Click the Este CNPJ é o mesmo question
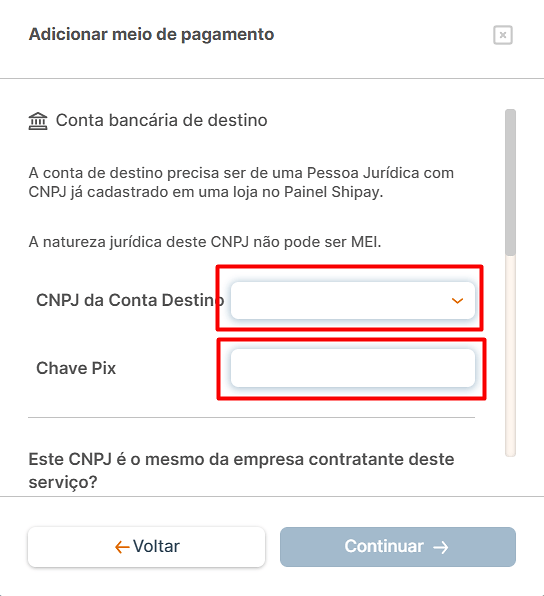This screenshot has height=596, width=544. tap(241, 471)
